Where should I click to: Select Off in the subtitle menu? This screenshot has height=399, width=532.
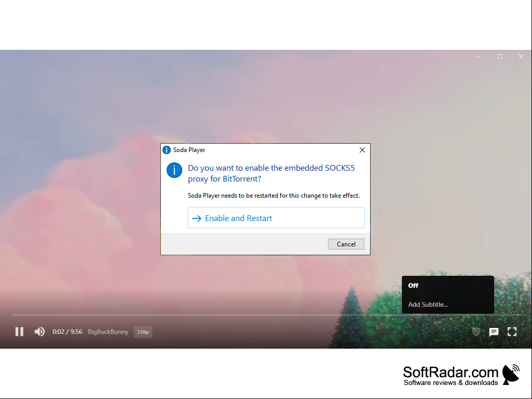coord(413,285)
